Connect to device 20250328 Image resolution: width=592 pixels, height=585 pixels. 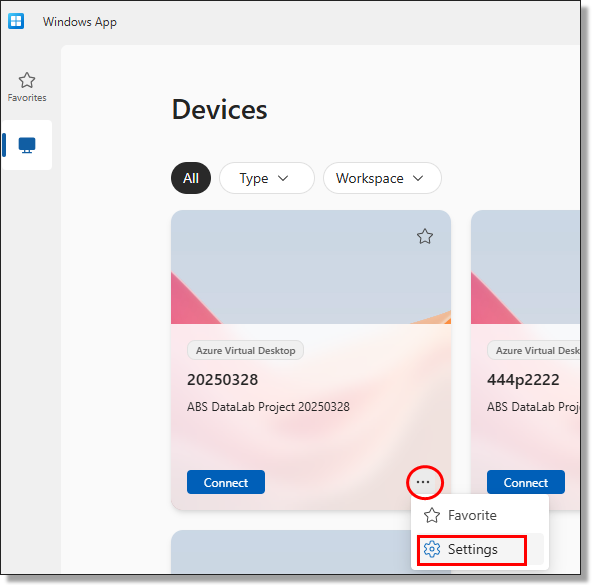(x=226, y=482)
